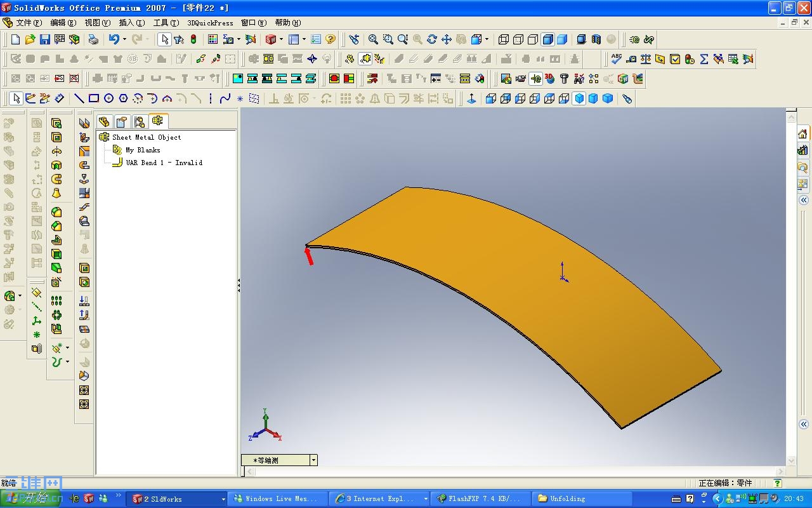Switch to the ConfigurationManager tab

pyautogui.click(x=140, y=121)
